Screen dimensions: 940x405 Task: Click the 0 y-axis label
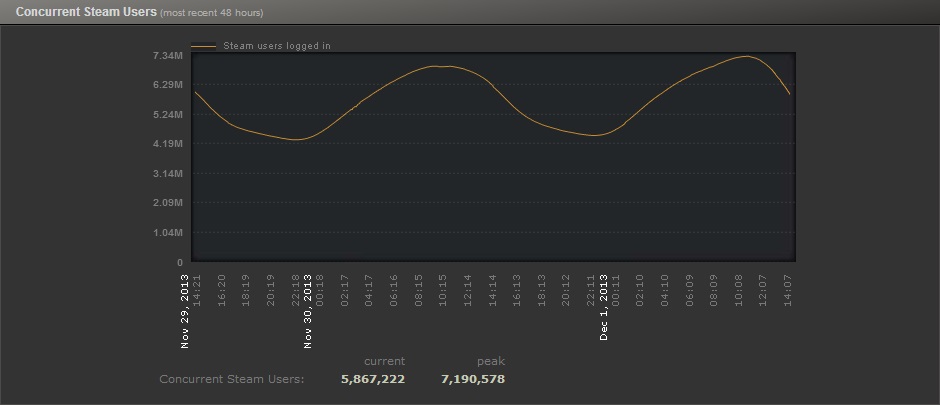[180, 262]
